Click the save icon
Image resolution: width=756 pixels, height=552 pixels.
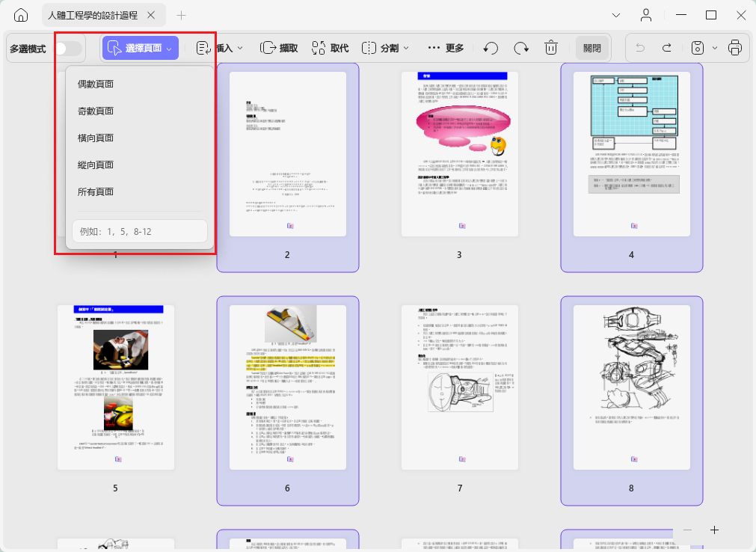coord(698,48)
